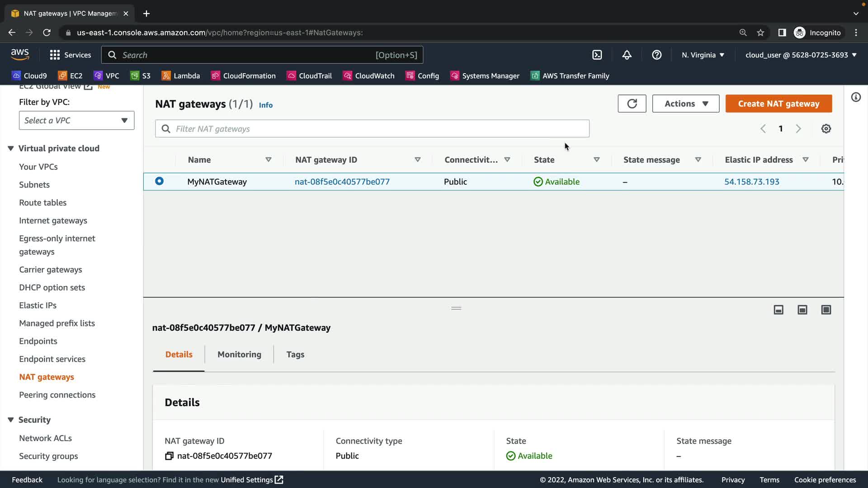Open the nat-08f5e0c40577be077 ID link
This screenshot has width=868, height=488.
tap(342, 182)
